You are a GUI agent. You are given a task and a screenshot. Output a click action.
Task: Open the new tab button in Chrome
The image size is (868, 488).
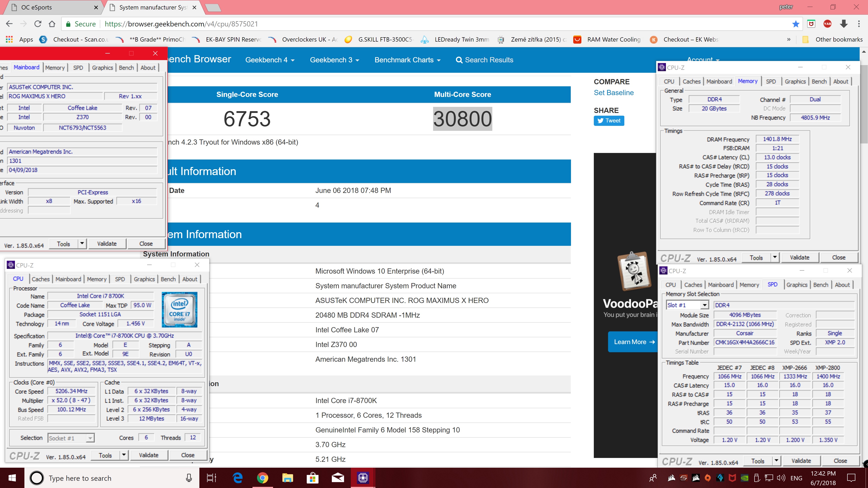coord(213,7)
